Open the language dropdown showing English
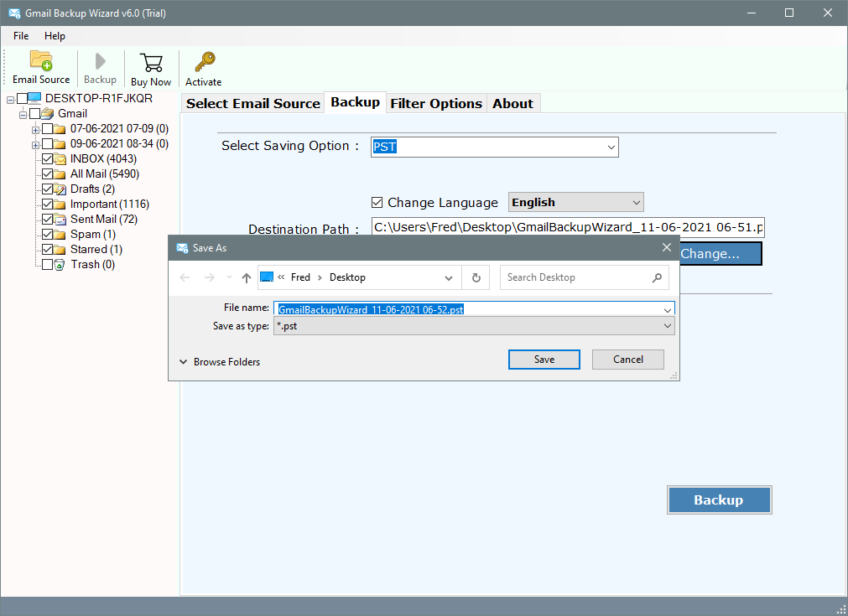Image resolution: width=848 pixels, height=616 pixels. point(637,203)
